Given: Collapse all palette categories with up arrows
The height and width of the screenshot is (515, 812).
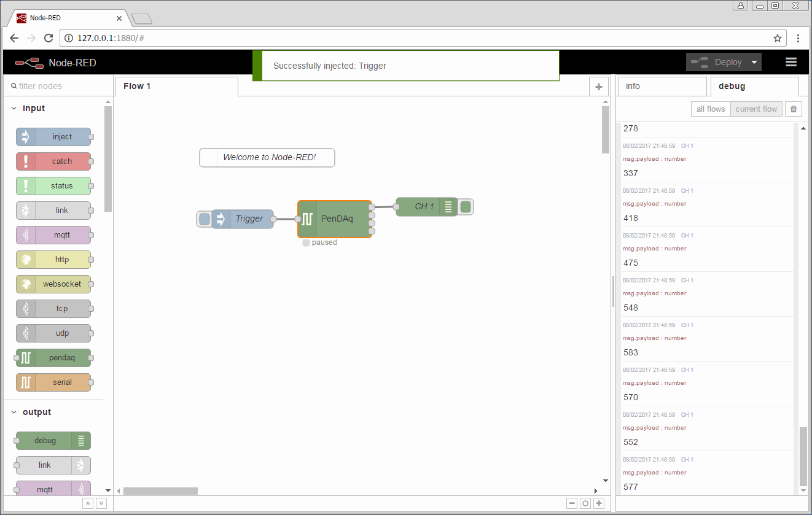Looking at the screenshot, I should pos(88,503).
